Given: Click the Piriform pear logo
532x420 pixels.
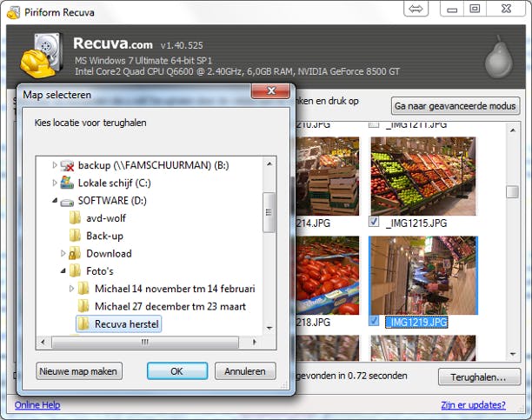Looking at the screenshot, I should (498, 57).
